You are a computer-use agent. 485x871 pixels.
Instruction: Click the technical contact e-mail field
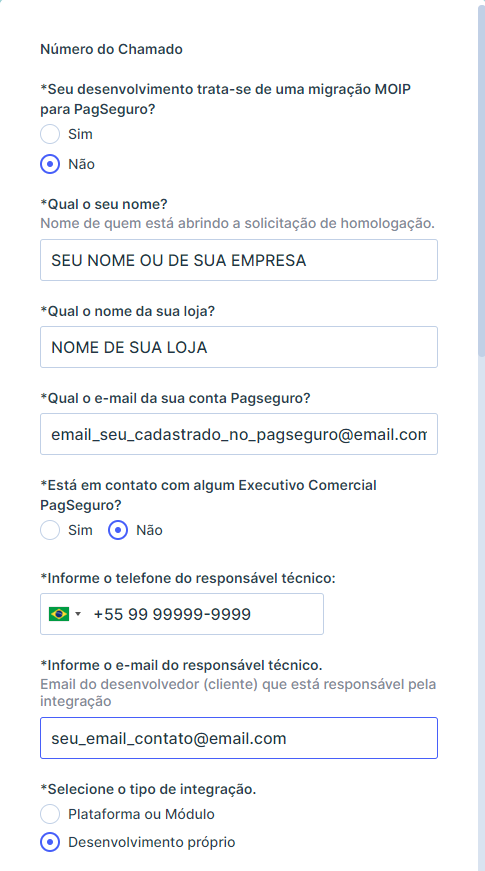pos(239,738)
